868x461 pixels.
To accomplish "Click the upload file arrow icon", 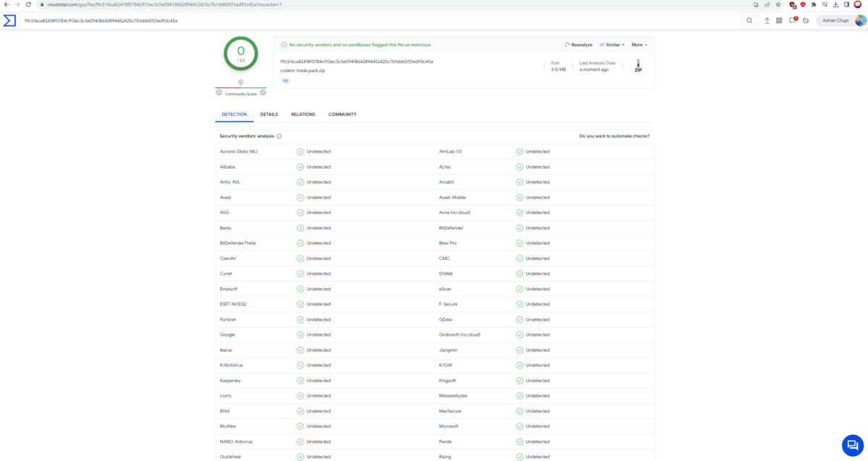I will [767, 20].
